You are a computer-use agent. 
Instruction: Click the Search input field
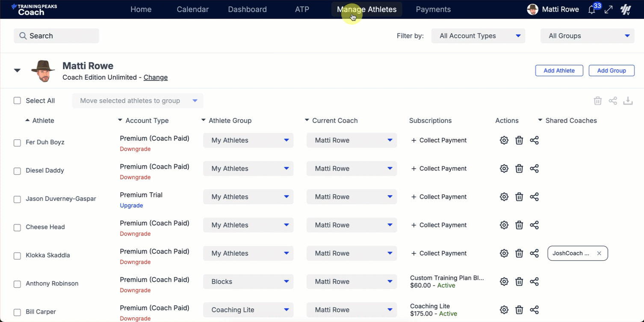[x=56, y=36]
